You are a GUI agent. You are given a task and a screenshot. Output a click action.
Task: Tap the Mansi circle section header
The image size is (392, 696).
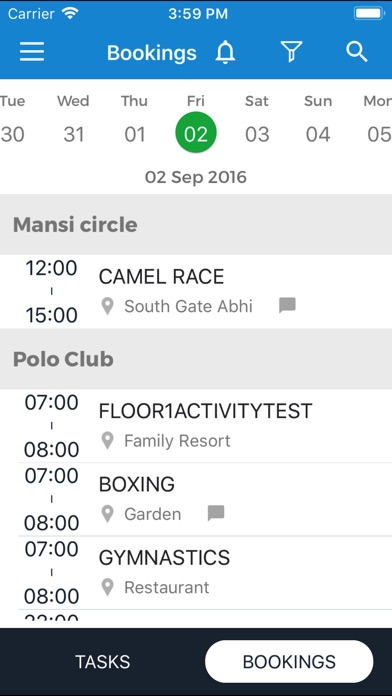(196, 224)
